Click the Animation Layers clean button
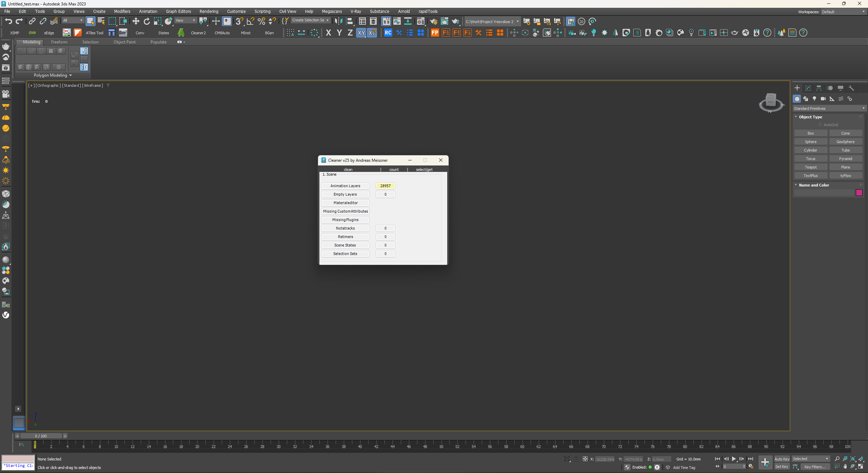The height and width of the screenshot is (473, 868). coord(345,186)
